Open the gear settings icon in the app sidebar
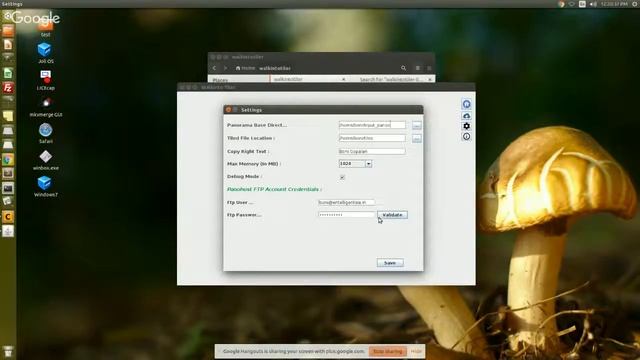 coord(467,126)
